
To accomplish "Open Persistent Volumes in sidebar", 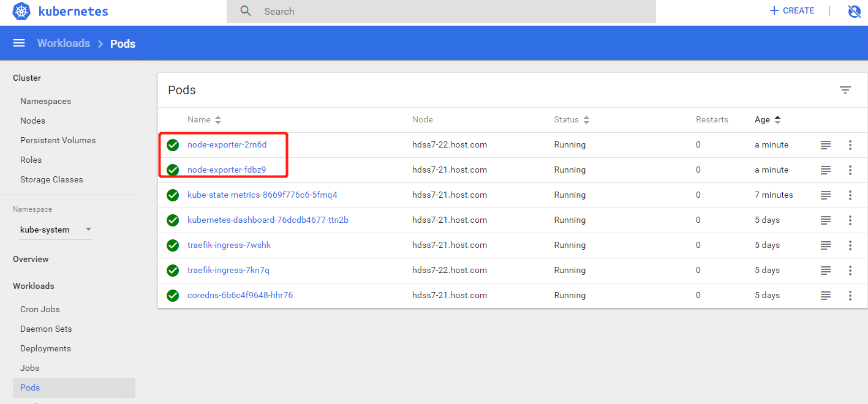I will (x=58, y=140).
